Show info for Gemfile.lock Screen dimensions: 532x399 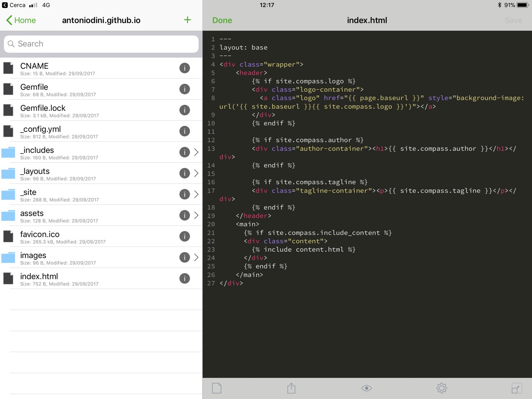pyautogui.click(x=184, y=110)
